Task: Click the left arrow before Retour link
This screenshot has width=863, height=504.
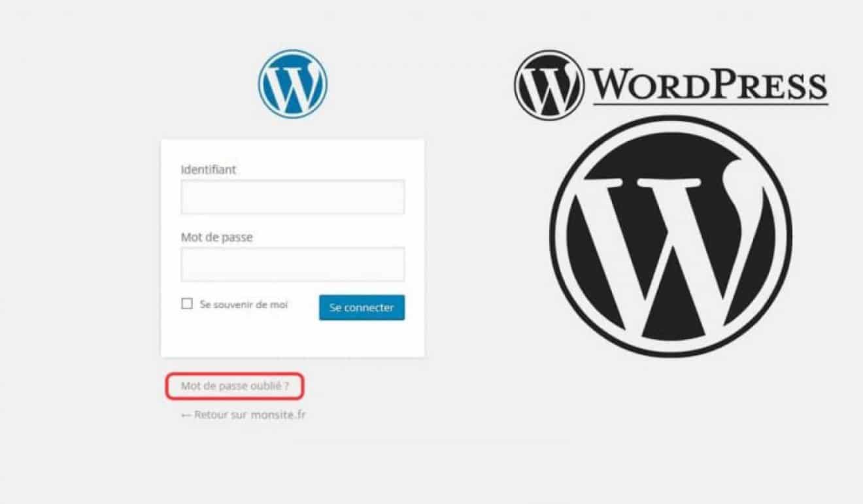Action: pyautogui.click(x=186, y=414)
